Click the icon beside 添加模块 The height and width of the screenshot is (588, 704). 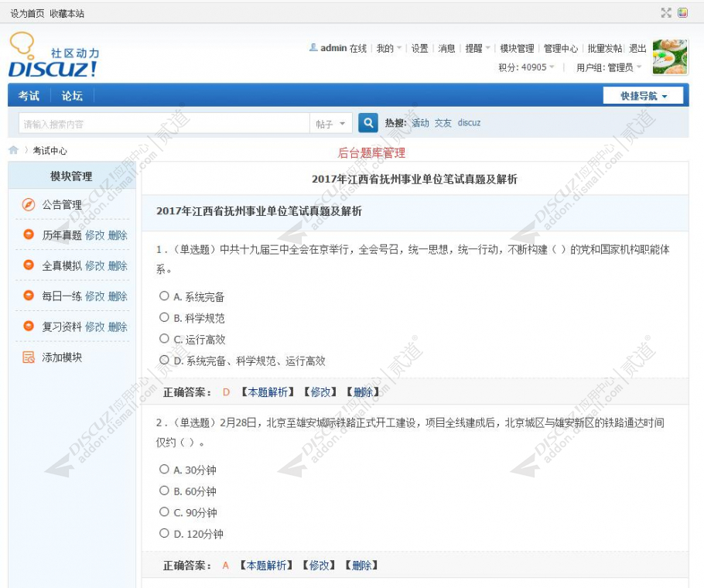pyautogui.click(x=29, y=357)
